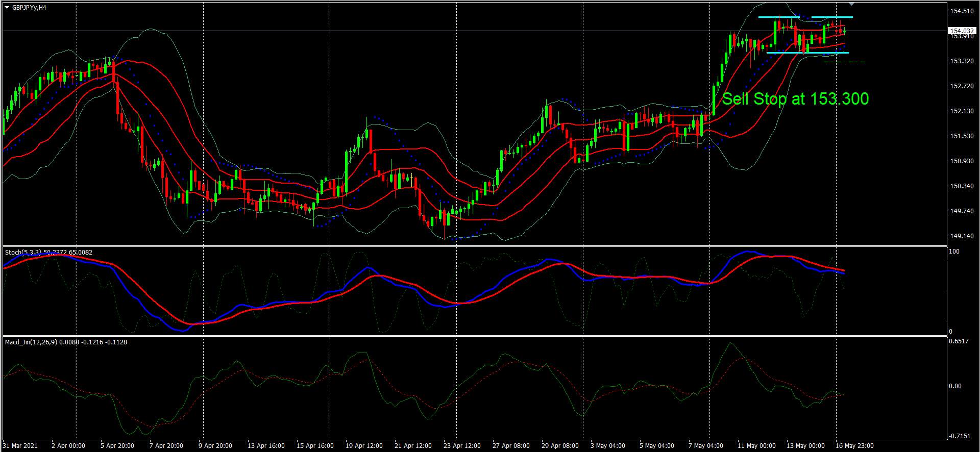Click the 13 Apr 16:00 time label
The width and height of the screenshot is (980, 452).
point(266,446)
